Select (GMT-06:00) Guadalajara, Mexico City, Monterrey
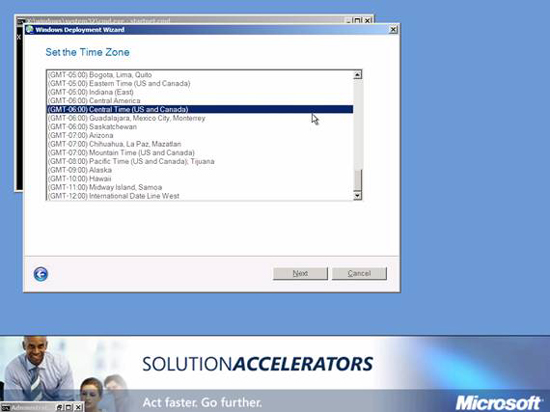Screen dimensions: 550x412 coord(200,118)
